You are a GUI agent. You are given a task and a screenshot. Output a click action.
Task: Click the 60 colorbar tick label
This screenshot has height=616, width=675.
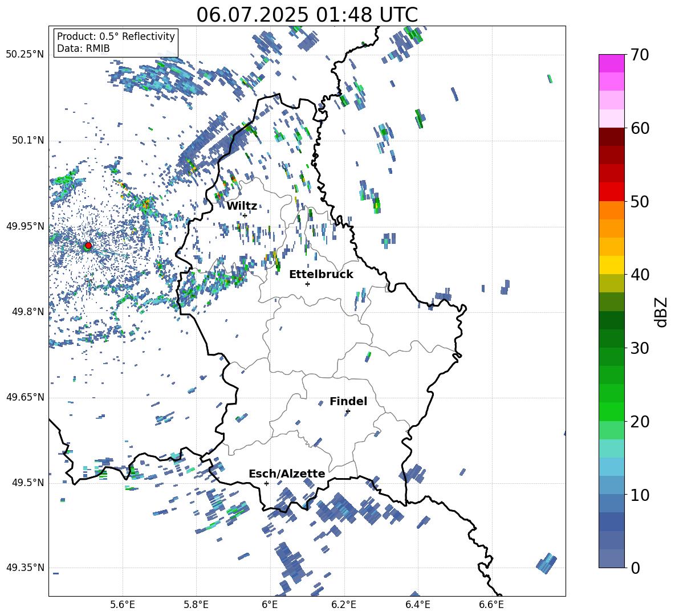[639, 128]
